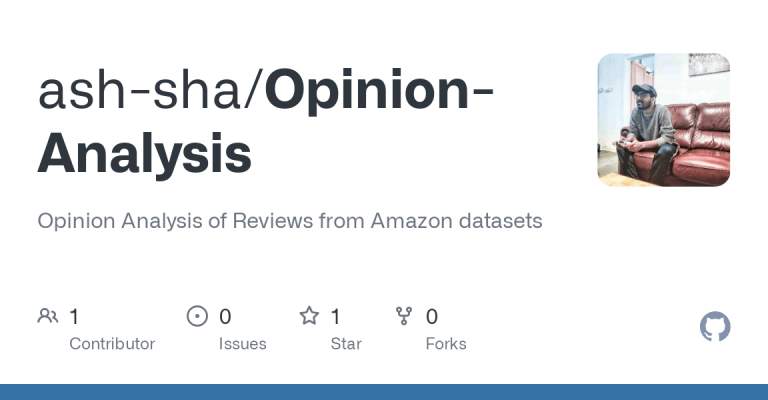The height and width of the screenshot is (400, 768).
Task: Open the user avatar photo
Action: pos(663,120)
